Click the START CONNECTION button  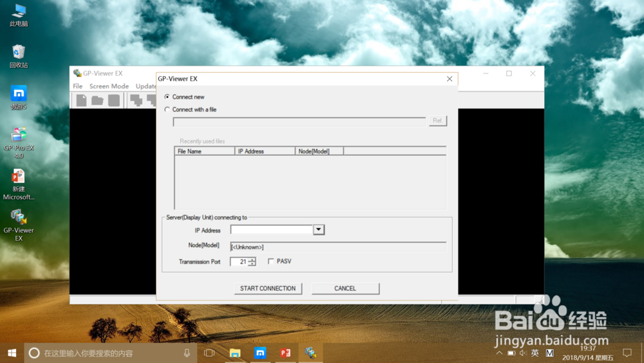point(268,288)
